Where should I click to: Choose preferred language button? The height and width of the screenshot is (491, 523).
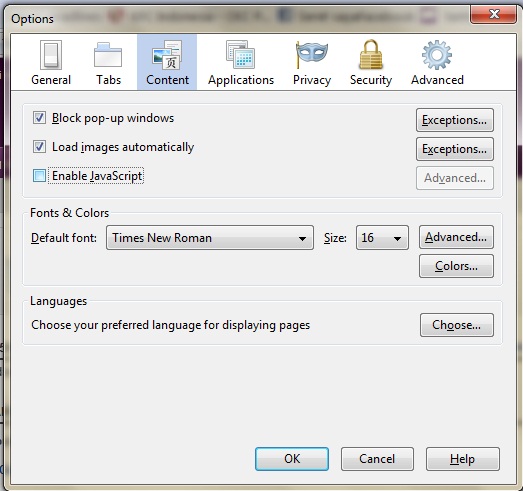tap(457, 325)
